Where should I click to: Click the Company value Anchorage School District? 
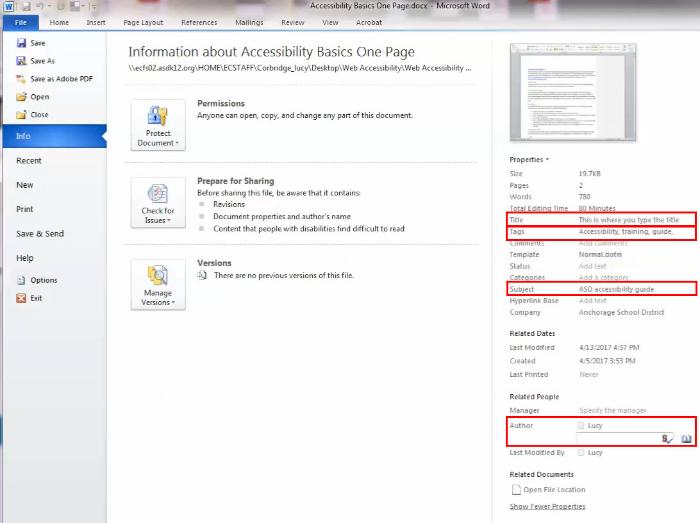[621, 312]
